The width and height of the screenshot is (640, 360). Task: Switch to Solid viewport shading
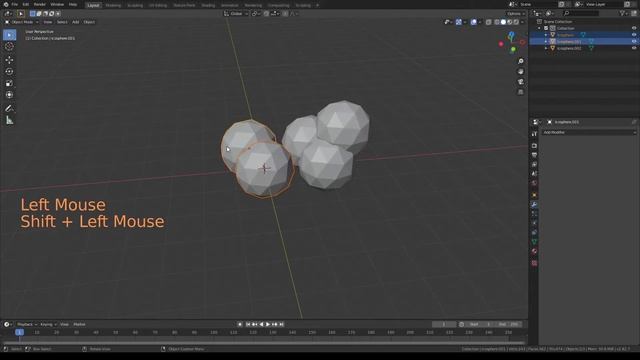click(503, 22)
